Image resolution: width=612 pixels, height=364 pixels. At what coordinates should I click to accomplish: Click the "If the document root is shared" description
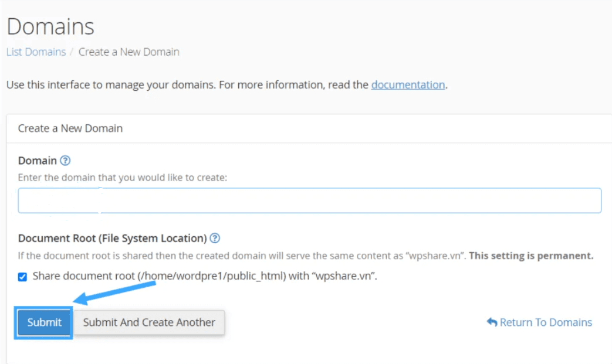[x=235, y=256]
